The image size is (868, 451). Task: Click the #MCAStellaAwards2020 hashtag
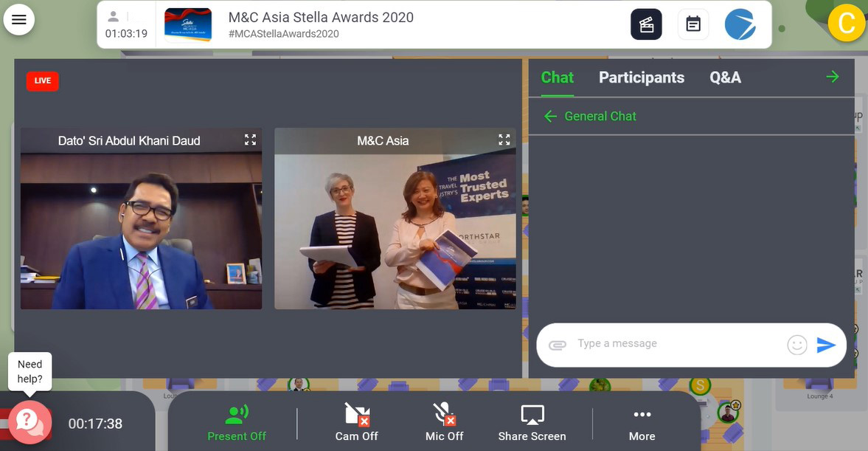pos(283,34)
